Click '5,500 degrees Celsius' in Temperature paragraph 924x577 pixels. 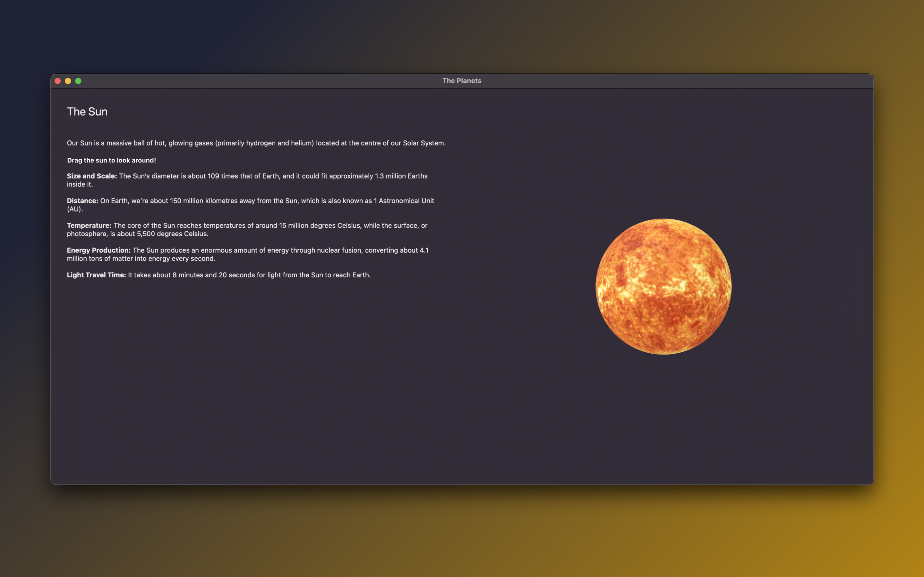tap(172, 234)
